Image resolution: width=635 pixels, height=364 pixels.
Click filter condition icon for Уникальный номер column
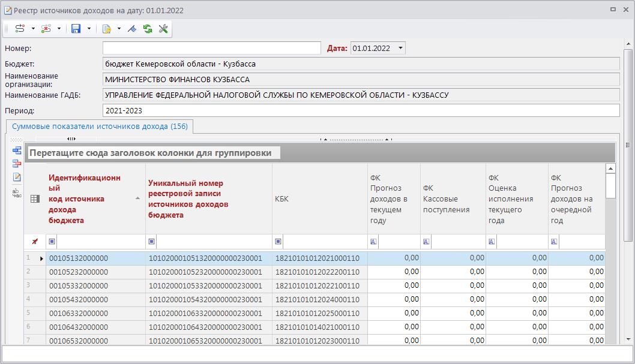pos(151,242)
